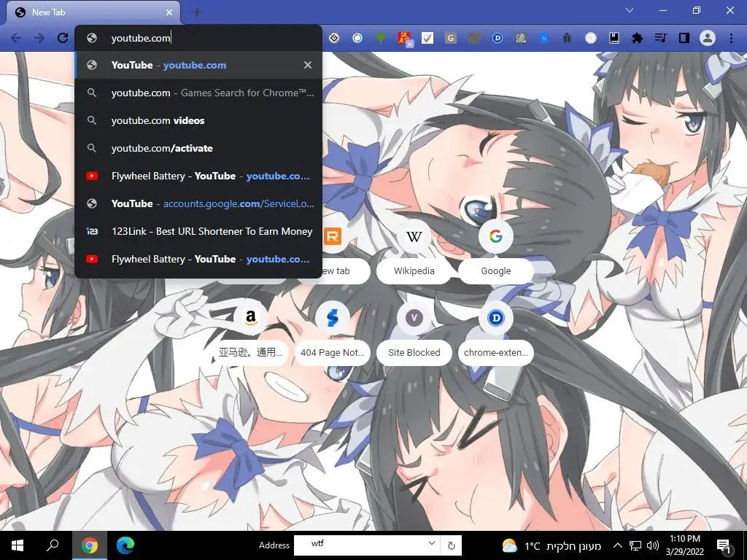Open the notification center icon

click(724, 545)
